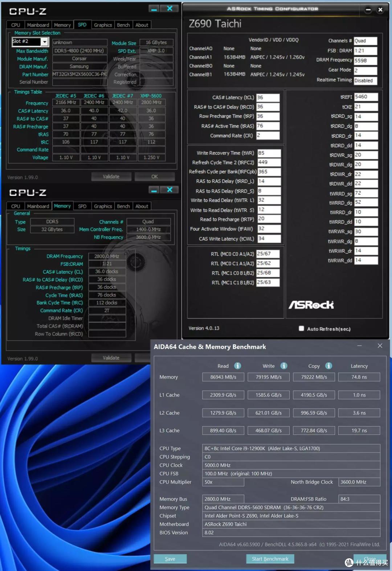Click Command Rate (CR) field in Configurator
This screenshot has width=392, height=571.
tap(268, 135)
